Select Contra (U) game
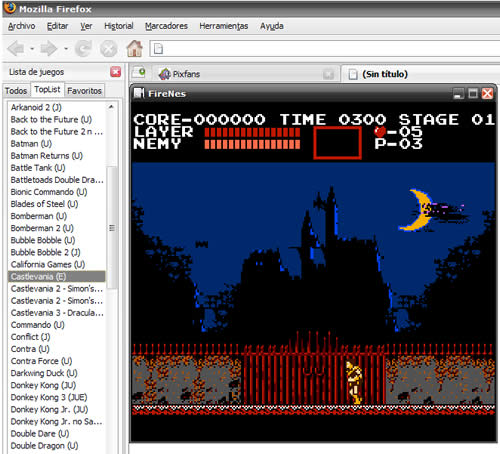The image size is (500, 454). (x=57, y=349)
